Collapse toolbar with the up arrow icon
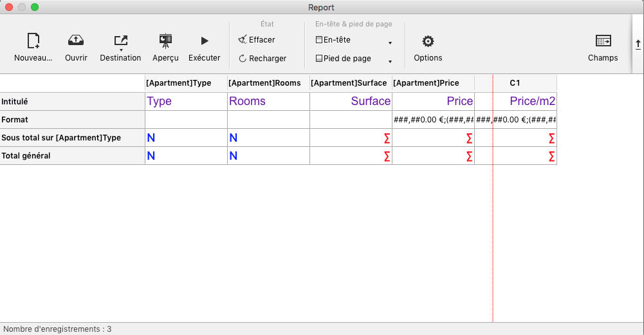The height and width of the screenshot is (335, 644). click(x=638, y=44)
